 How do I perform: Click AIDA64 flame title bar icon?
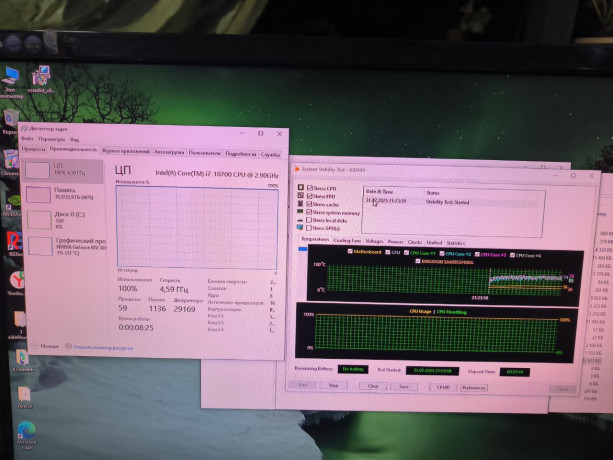click(x=297, y=168)
